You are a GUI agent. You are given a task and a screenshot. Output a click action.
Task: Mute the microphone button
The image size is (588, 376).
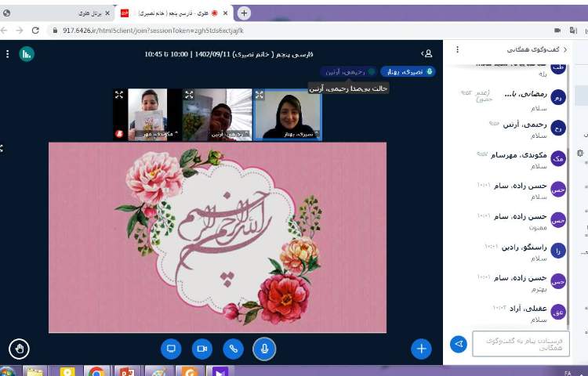pos(264,349)
